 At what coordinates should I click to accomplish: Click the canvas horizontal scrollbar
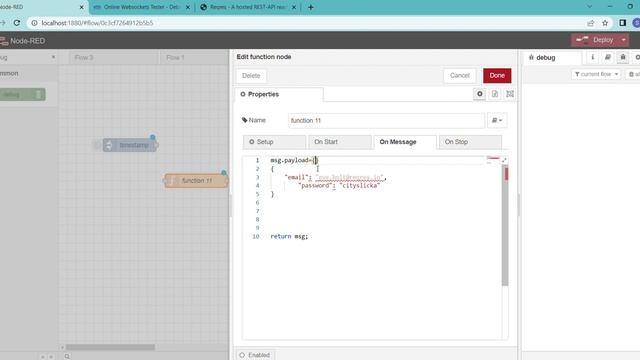pyautogui.click(x=110, y=347)
